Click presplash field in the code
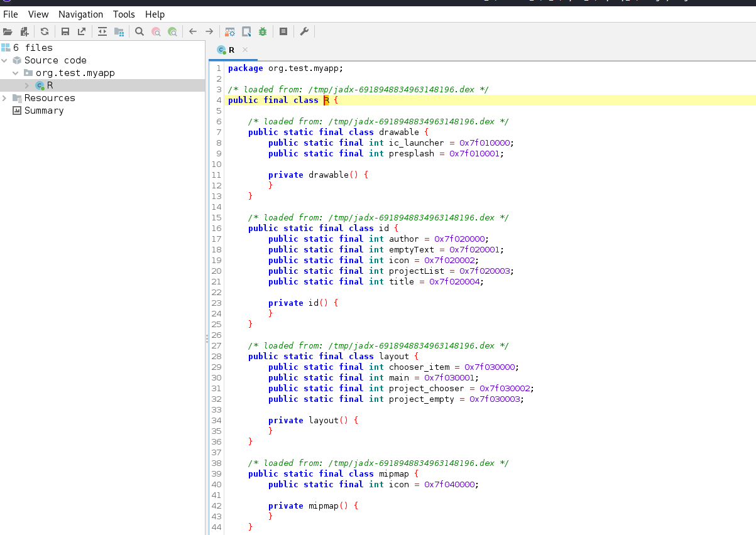This screenshot has height=535, width=756. 412,153
